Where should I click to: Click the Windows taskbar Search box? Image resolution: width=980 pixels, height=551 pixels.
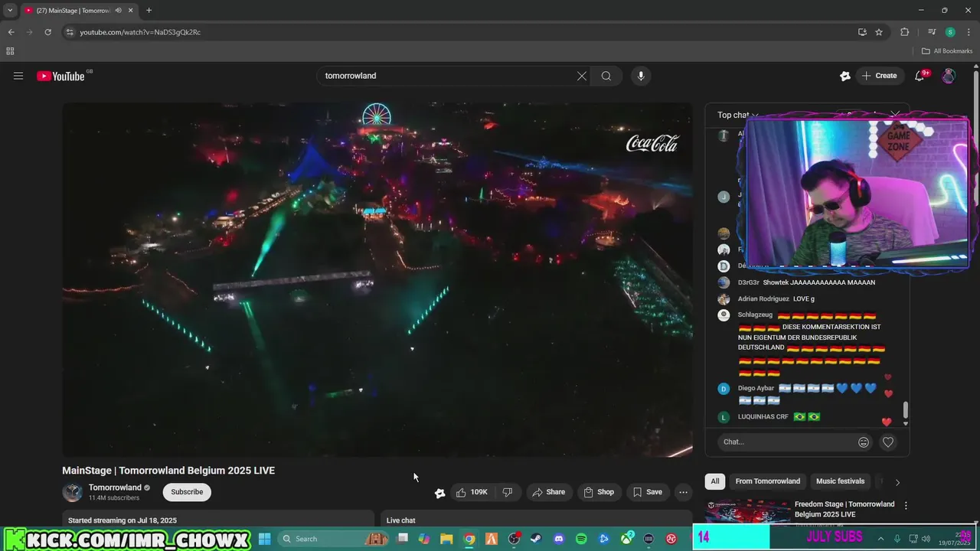pyautogui.click(x=335, y=539)
